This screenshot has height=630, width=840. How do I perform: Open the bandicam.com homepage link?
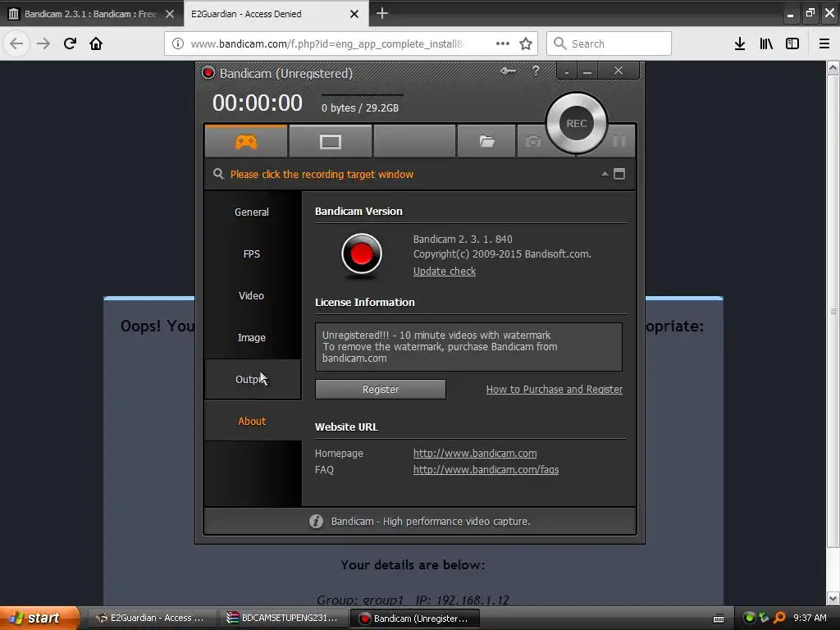[x=475, y=453]
